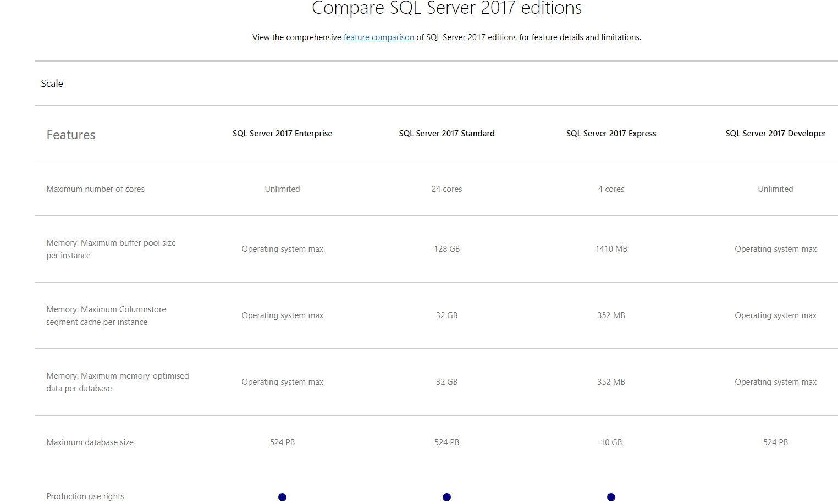Click the Production use rights row label
The width and height of the screenshot is (838, 504).
[85, 496]
